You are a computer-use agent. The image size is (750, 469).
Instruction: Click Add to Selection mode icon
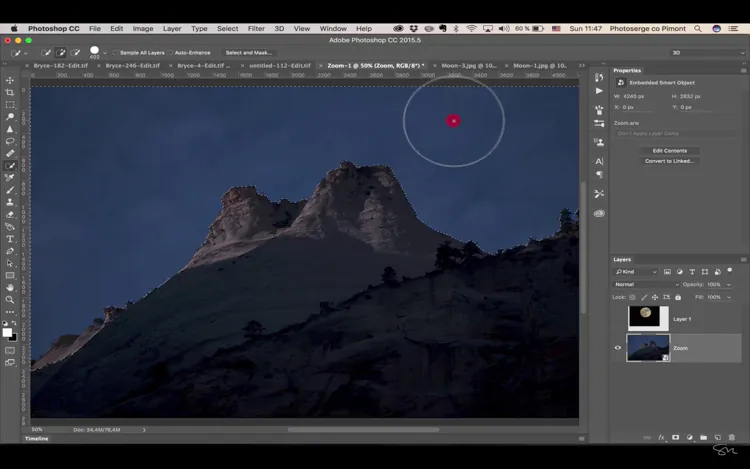(x=60, y=53)
